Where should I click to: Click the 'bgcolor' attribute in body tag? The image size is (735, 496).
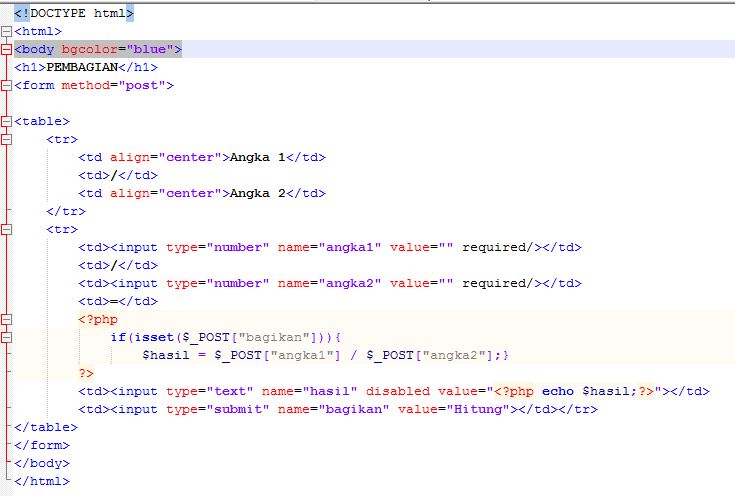pos(89,49)
